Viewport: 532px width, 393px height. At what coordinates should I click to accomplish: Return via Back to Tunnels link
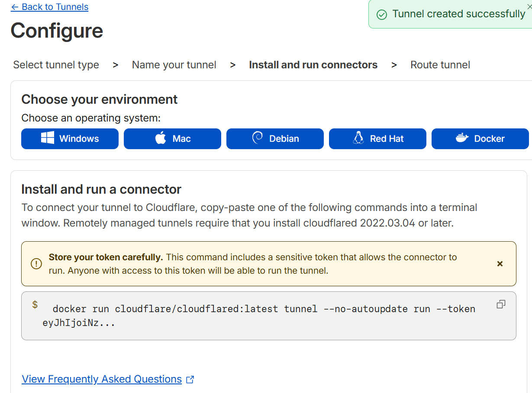(49, 6)
